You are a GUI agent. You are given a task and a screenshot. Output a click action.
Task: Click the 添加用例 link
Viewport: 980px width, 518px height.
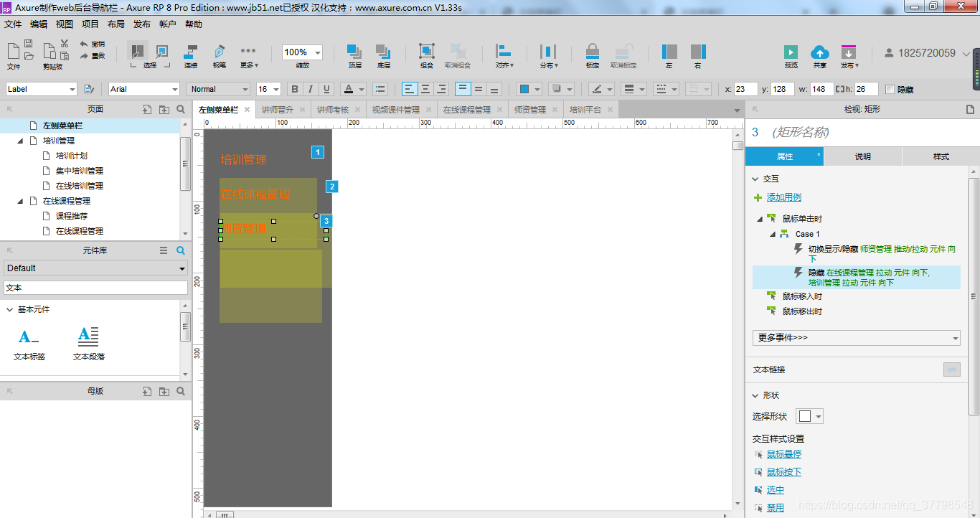pyautogui.click(x=784, y=197)
